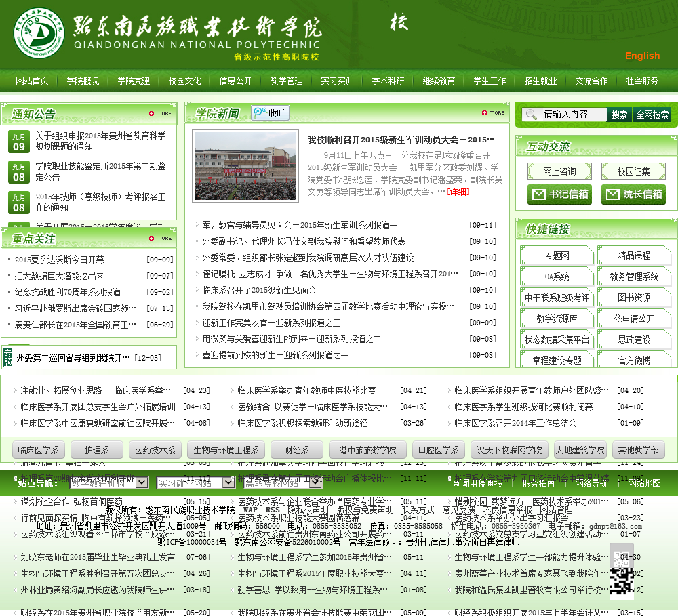Open OA系统 quick link
This screenshot has height=616, width=678.
click(x=557, y=276)
